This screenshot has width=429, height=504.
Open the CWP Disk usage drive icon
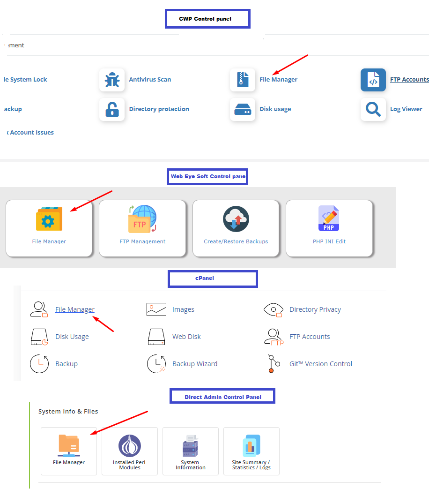click(243, 109)
